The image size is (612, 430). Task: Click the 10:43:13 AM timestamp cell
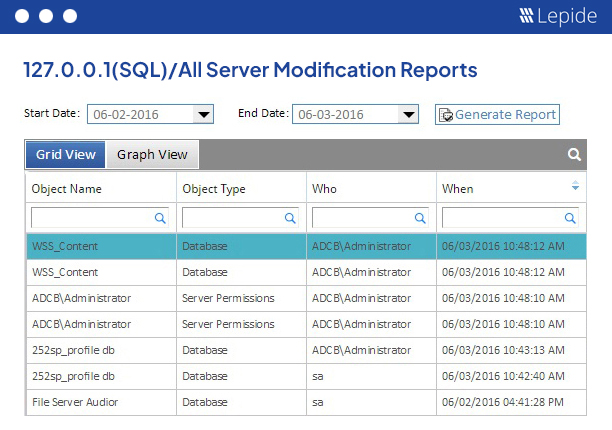point(511,350)
